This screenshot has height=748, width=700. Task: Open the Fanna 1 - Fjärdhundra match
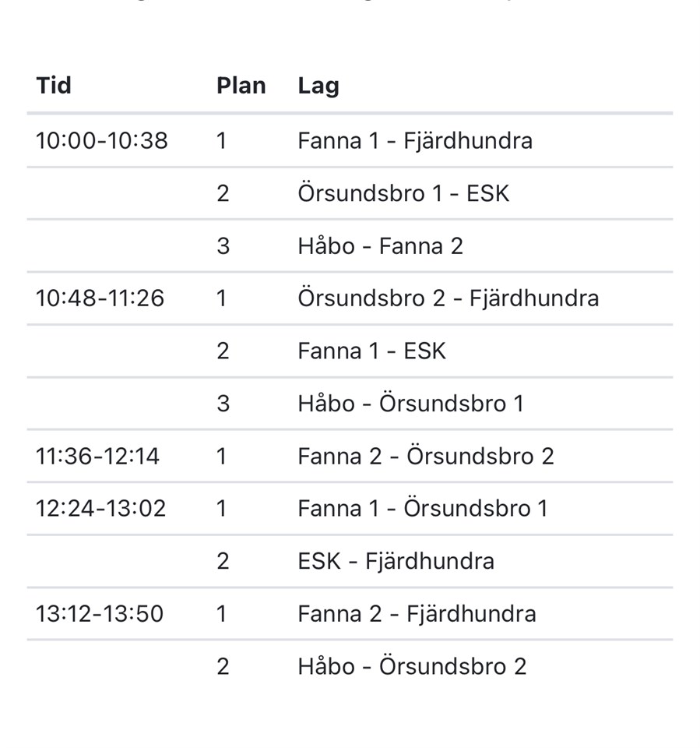click(415, 141)
